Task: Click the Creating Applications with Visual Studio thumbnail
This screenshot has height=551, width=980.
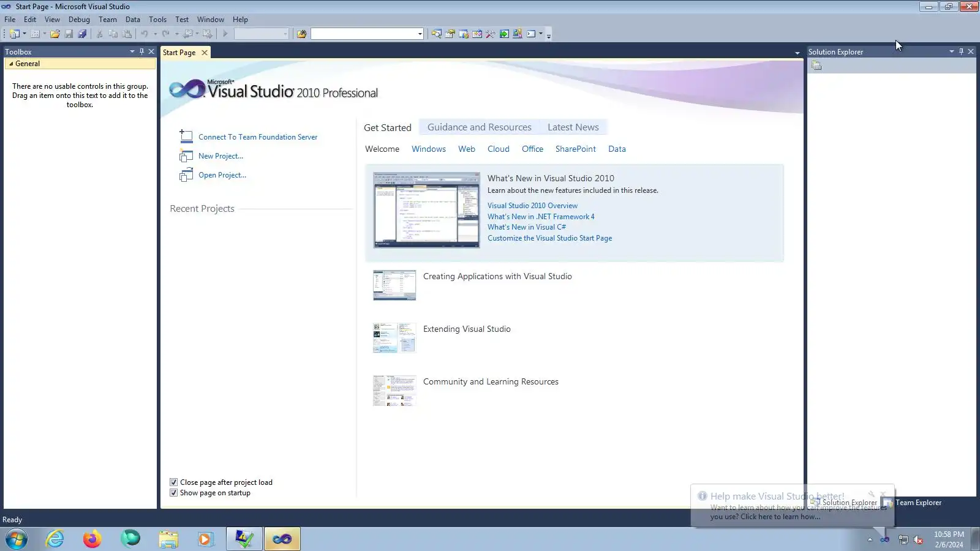Action: pos(394,285)
